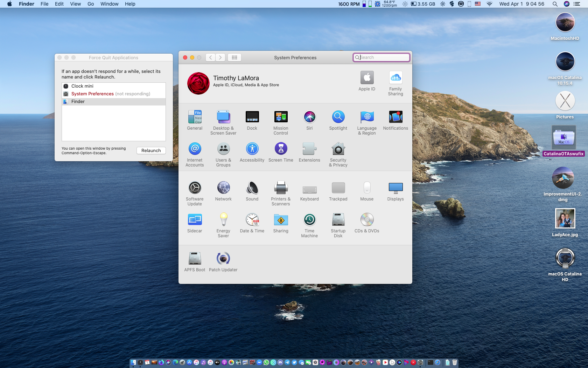Click the System Preferences search field

pos(383,57)
